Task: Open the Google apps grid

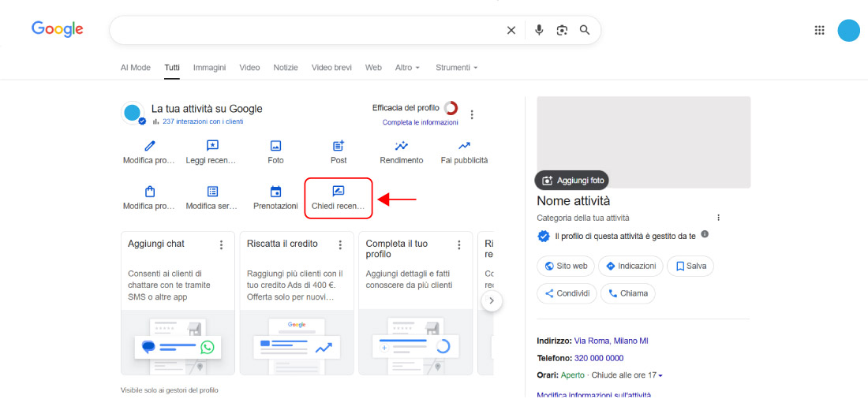Action: coord(819,30)
